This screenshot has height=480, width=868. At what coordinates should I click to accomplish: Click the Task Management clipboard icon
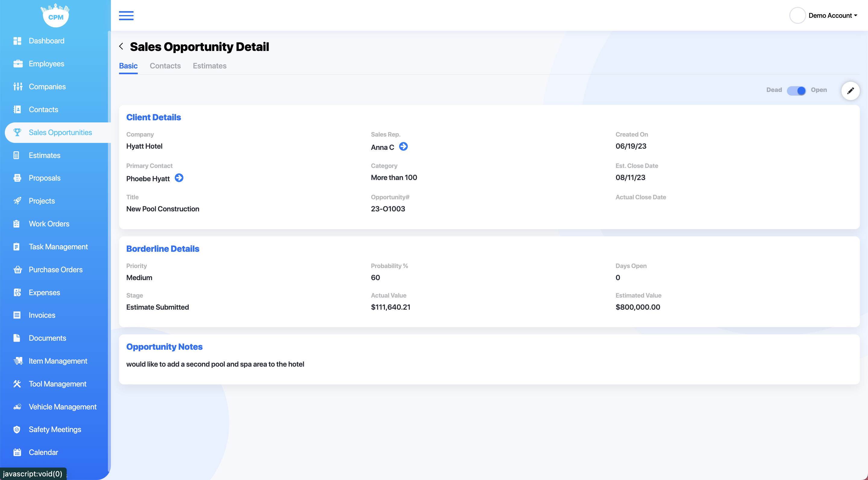[x=16, y=247]
